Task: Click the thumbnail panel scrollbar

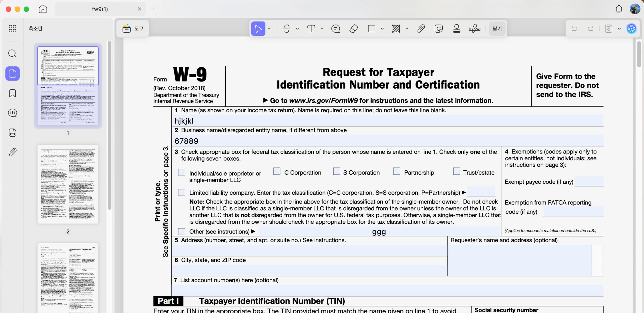Action: click(109, 125)
